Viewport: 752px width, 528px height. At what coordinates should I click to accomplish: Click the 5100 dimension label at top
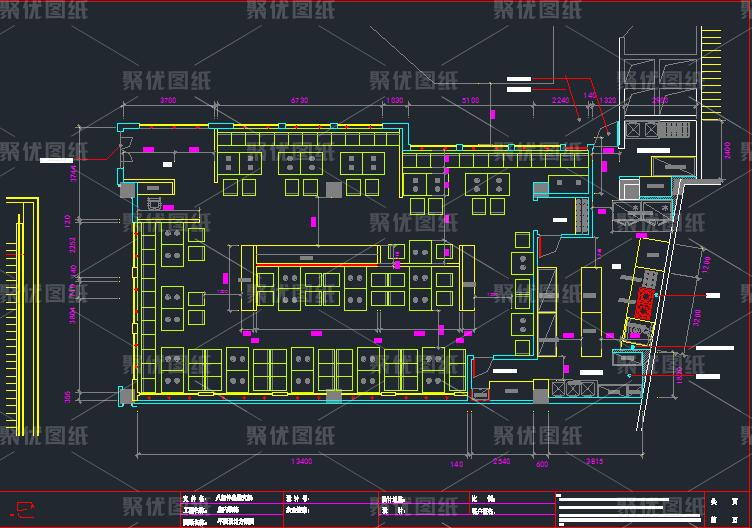(x=470, y=100)
